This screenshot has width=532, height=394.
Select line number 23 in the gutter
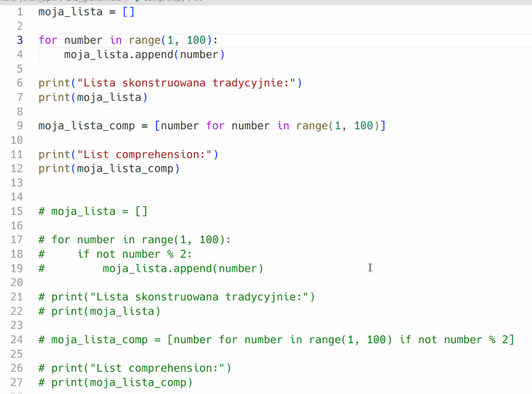tap(17, 326)
